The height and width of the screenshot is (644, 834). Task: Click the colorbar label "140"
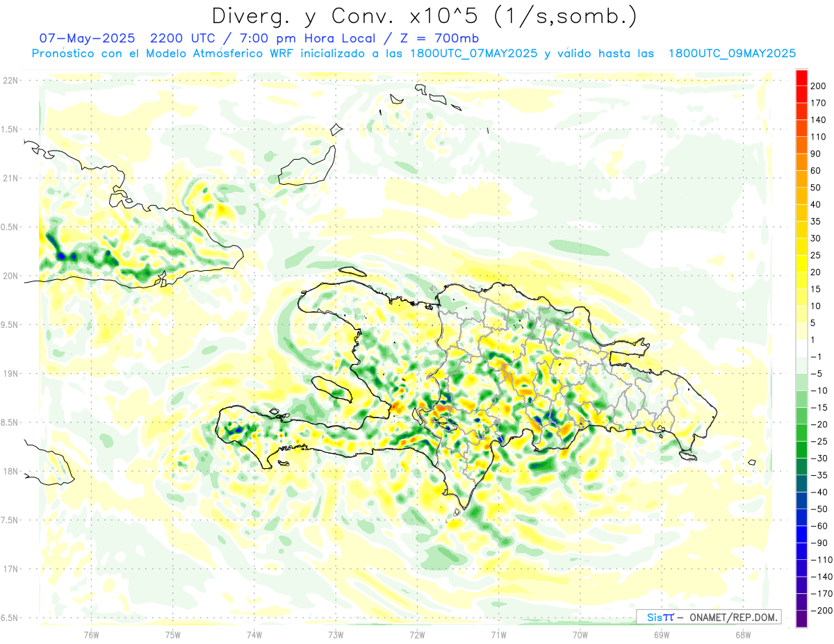(x=819, y=119)
